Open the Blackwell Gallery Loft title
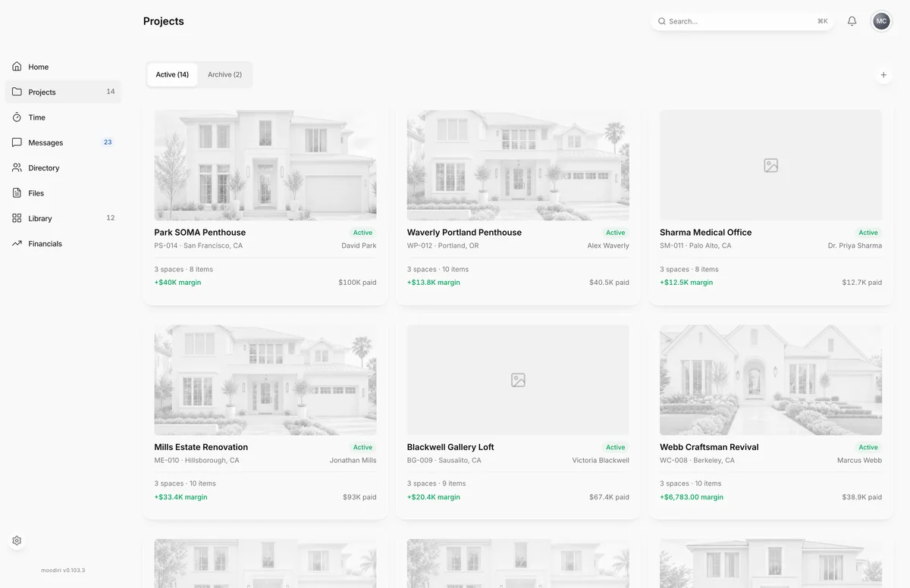Viewport: 910px width, 588px height. [x=450, y=447]
